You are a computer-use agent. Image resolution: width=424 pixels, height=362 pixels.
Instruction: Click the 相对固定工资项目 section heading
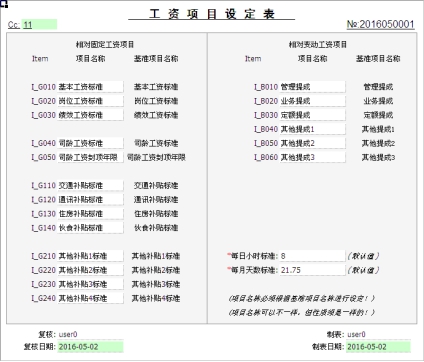(105, 44)
